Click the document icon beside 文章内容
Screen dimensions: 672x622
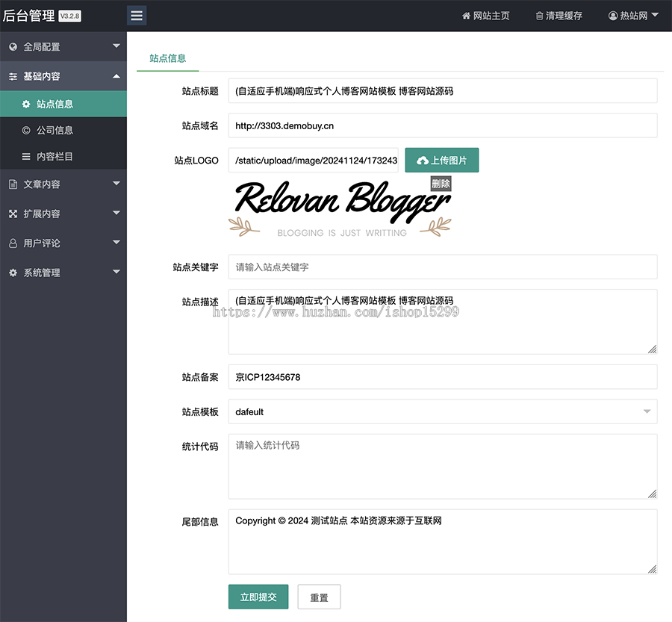coord(13,184)
